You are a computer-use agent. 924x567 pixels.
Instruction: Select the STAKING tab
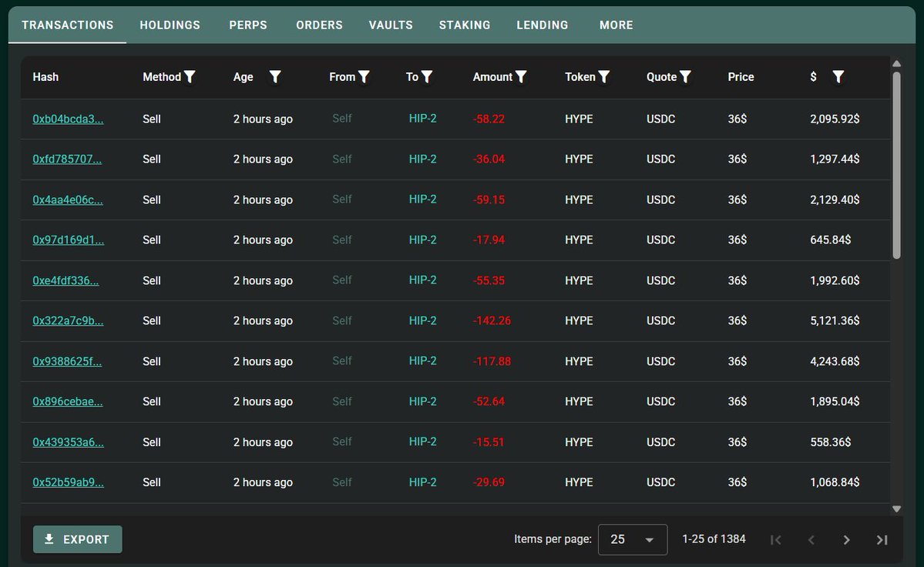(465, 25)
